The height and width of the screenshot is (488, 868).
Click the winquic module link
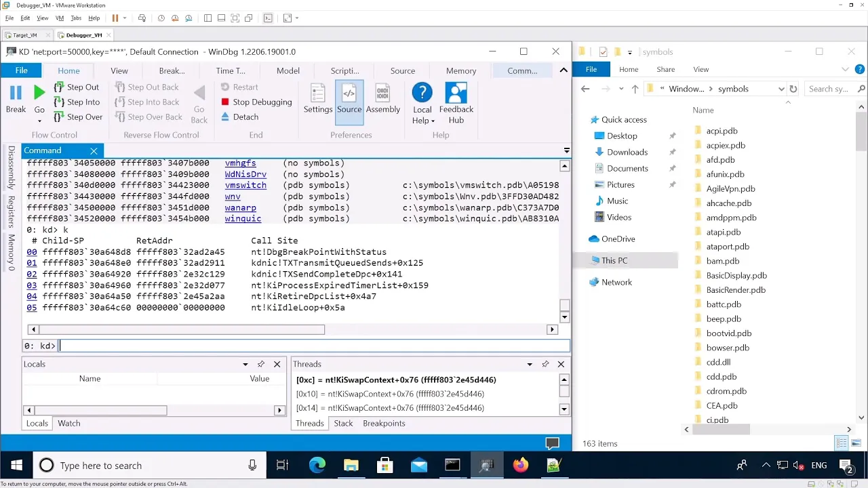(243, 218)
